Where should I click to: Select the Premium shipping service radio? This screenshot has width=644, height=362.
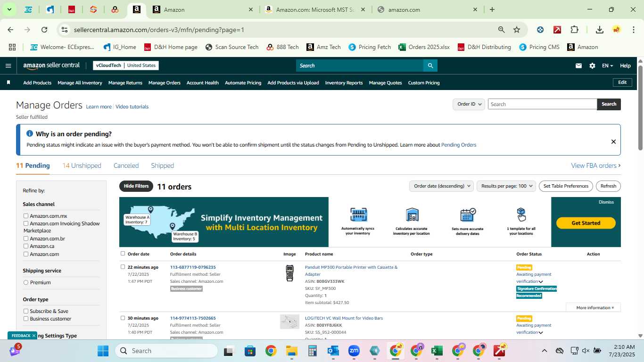tap(26, 282)
